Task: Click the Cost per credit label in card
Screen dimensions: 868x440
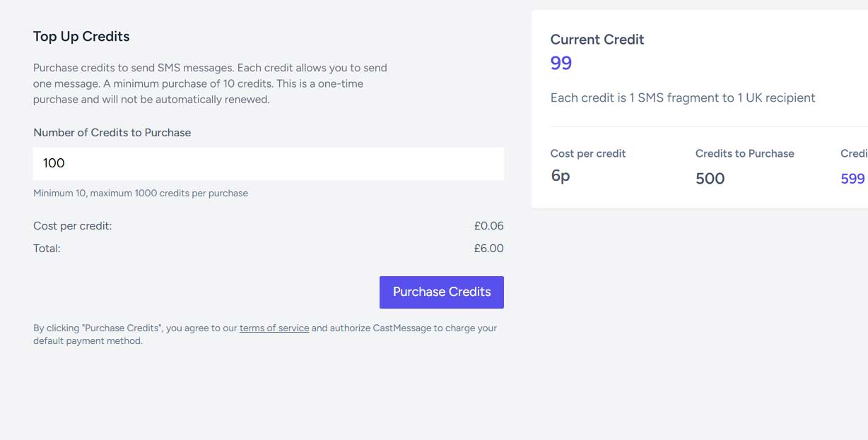Action: pos(588,153)
